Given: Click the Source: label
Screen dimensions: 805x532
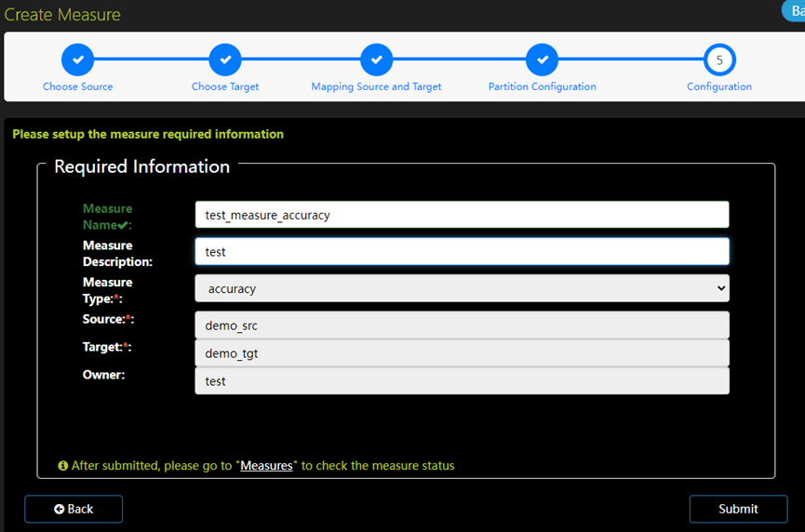Looking at the screenshot, I should (108, 319).
